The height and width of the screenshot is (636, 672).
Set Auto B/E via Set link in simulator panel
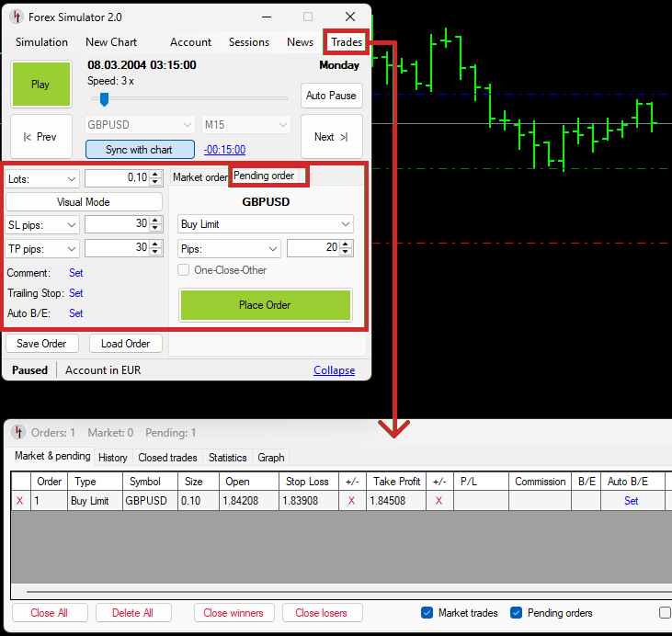(x=76, y=312)
